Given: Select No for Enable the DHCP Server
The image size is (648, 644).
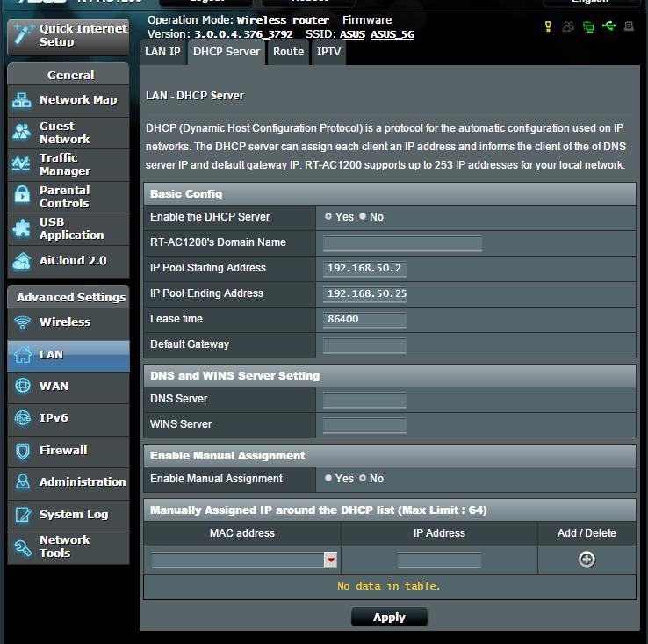Looking at the screenshot, I should click(x=363, y=216).
